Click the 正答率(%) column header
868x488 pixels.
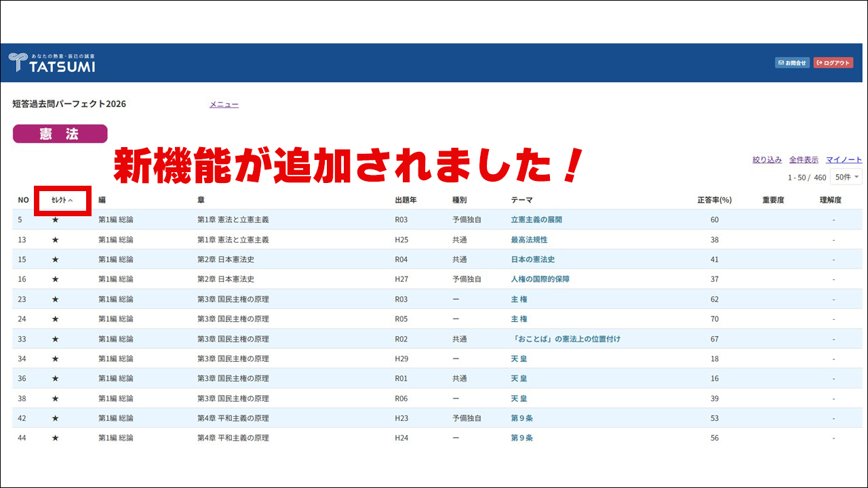pos(714,200)
